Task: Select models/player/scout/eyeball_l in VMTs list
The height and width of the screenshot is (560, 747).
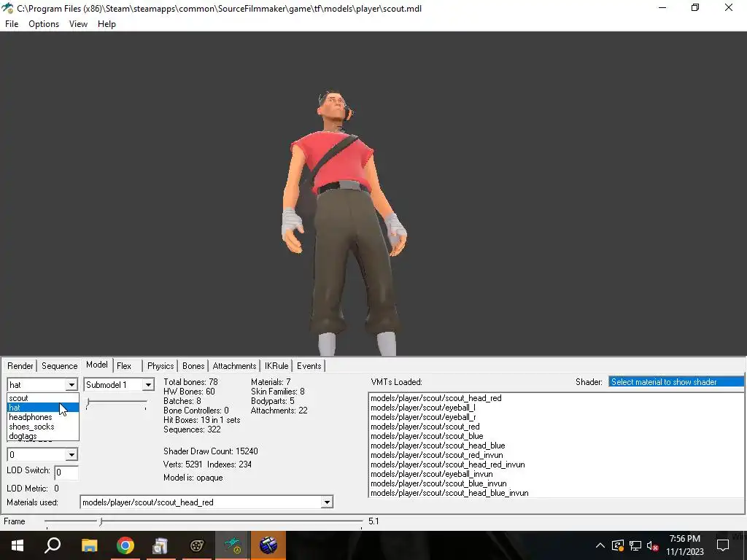Action: pyautogui.click(x=422, y=408)
